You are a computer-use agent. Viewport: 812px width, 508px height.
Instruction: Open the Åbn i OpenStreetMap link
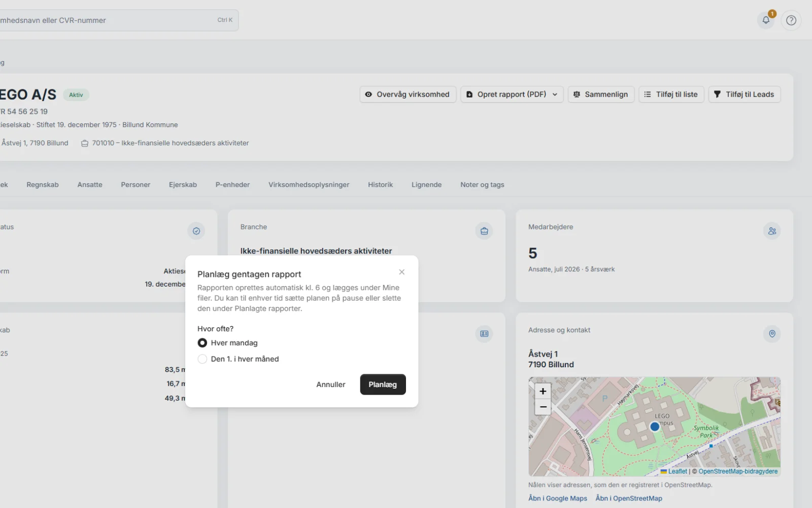629,498
